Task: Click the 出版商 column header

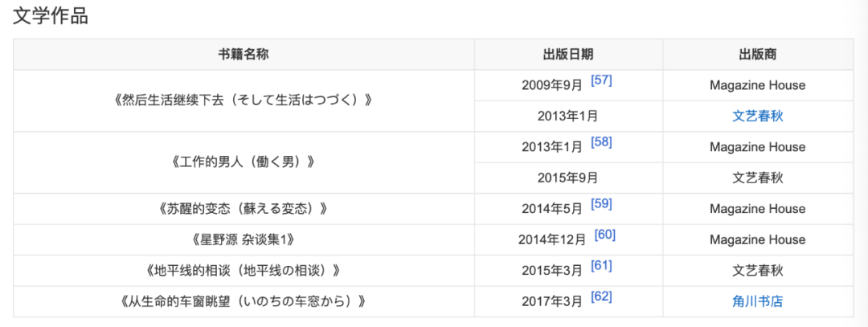Action: 758,54
